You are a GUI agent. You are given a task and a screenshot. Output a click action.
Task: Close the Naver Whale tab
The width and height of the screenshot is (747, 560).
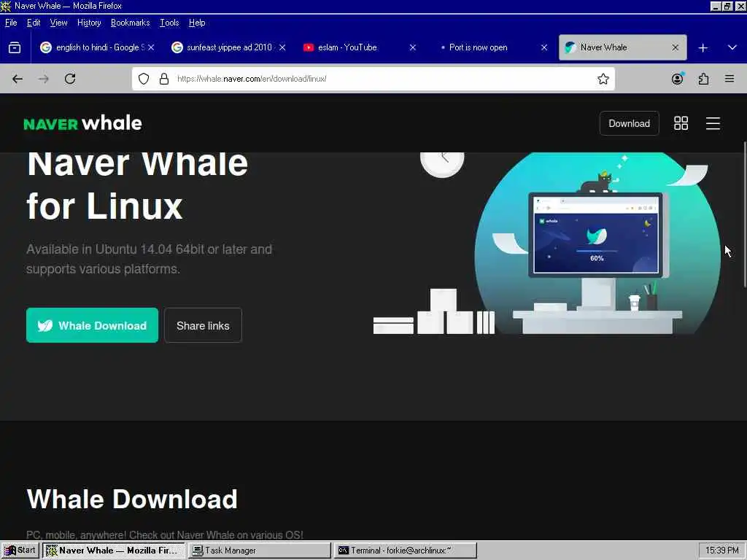click(675, 47)
